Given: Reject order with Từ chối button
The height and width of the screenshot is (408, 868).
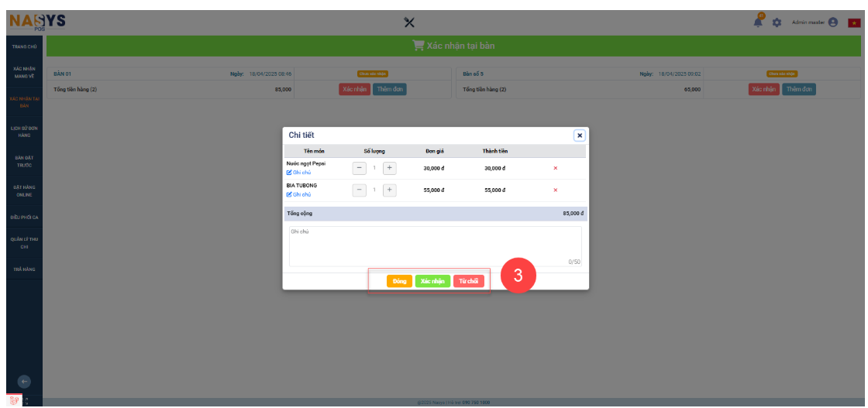Looking at the screenshot, I should point(468,281).
